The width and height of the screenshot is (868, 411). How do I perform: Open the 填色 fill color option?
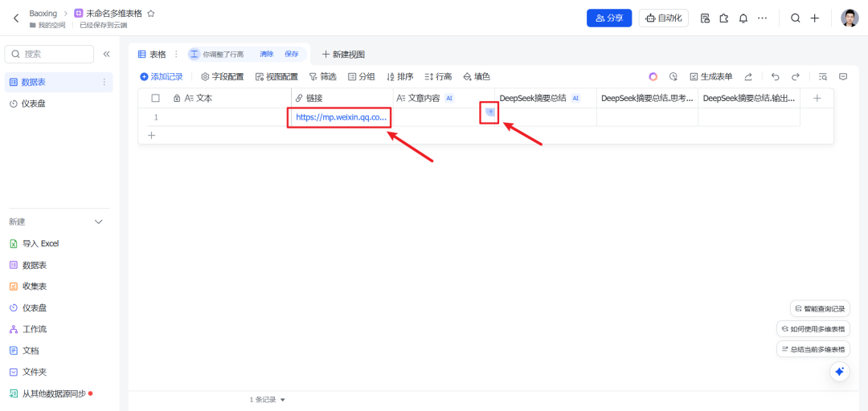coord(476,77)
